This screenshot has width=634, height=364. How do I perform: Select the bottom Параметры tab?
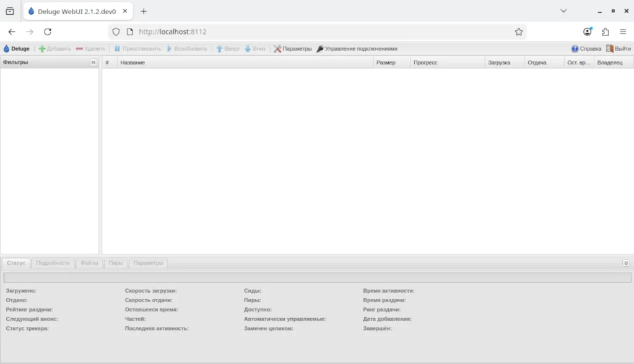(x=149, y=263)
